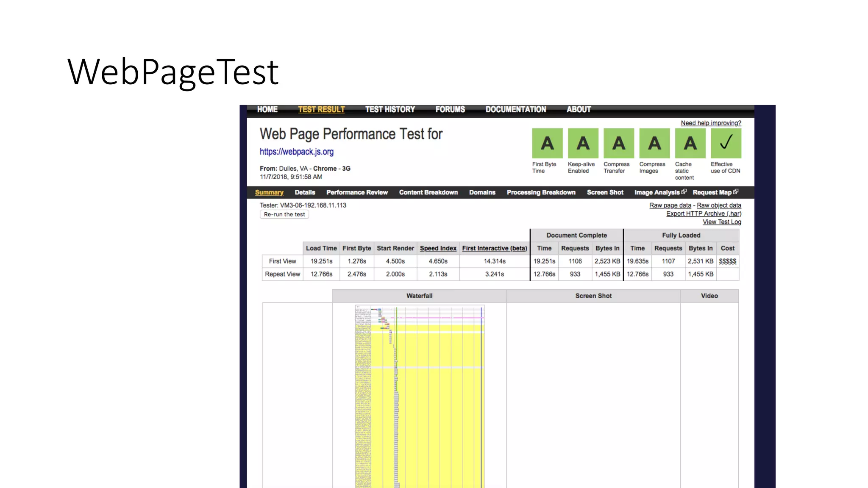Click the Repeat View row label
This screenshot has height=488, width=868.
(282, 274)
